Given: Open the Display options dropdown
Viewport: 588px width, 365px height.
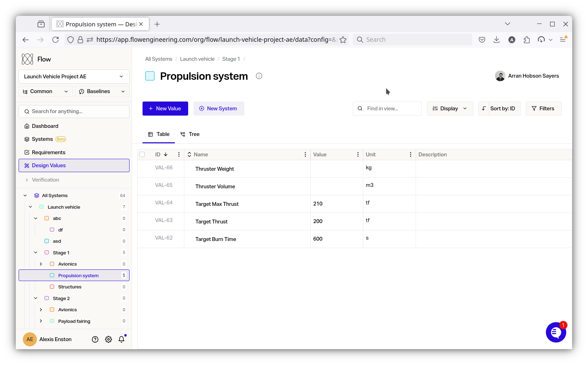Looking at the screenshot, I should [x=450, y=109].
